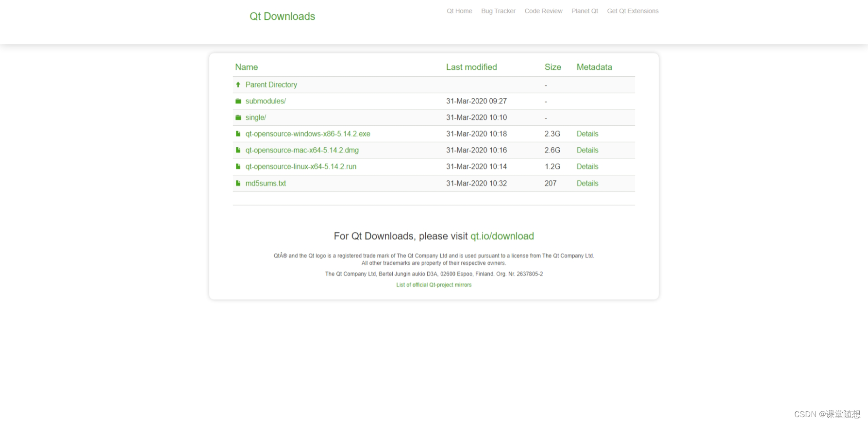Select the date 31-Mar-2020 10:14

point(476,167)
